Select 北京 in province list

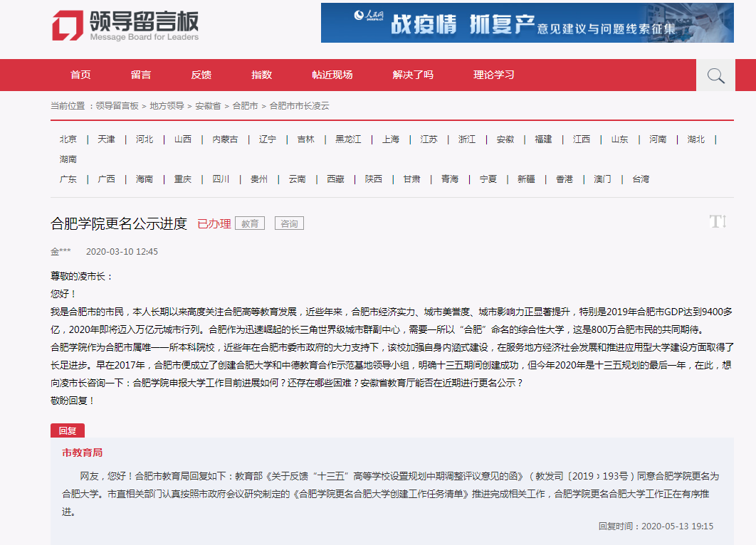pyautogui.click(x=68, y=139)
